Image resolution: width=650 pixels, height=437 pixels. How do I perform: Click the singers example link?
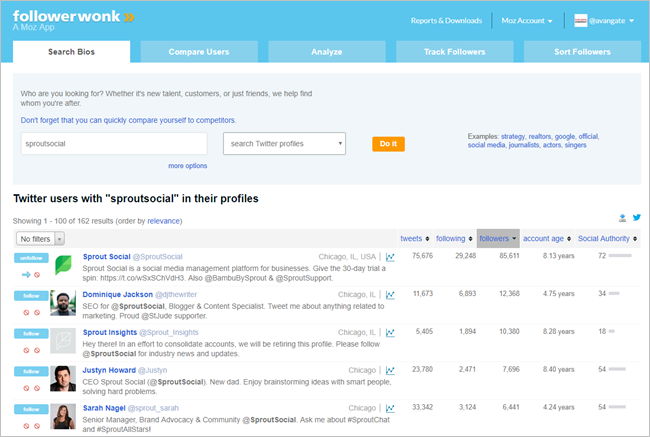click(x=575, y=145)
